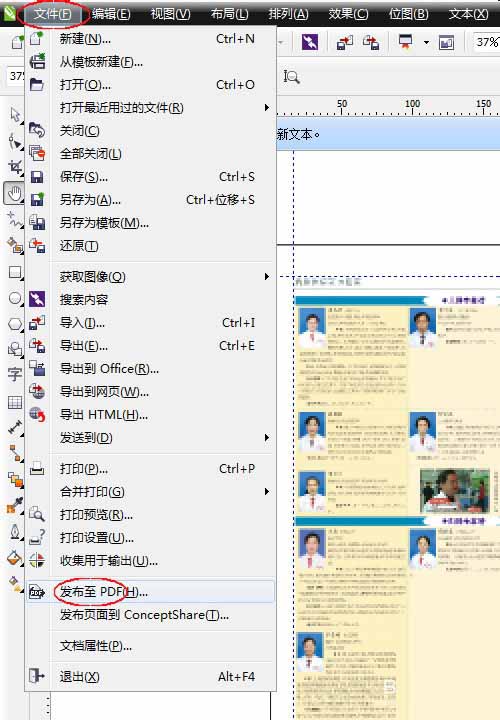Select the Eyedropper tool

(15, 506)
